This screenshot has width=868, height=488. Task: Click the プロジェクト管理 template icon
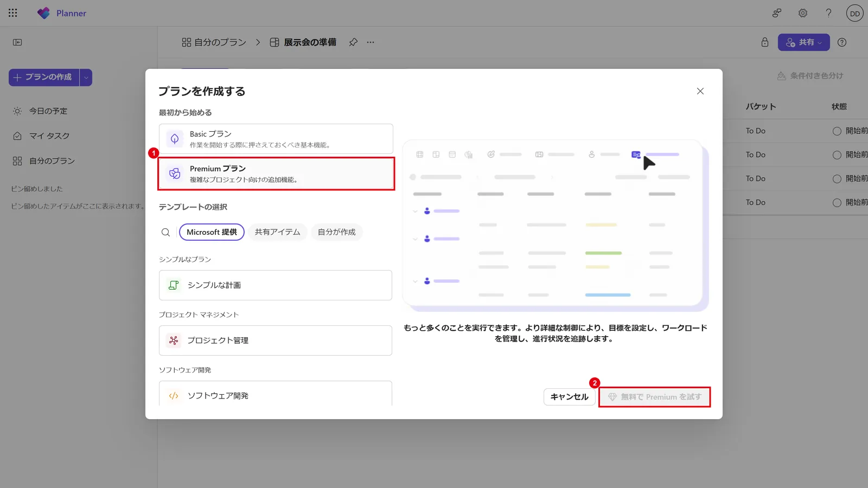174,341
